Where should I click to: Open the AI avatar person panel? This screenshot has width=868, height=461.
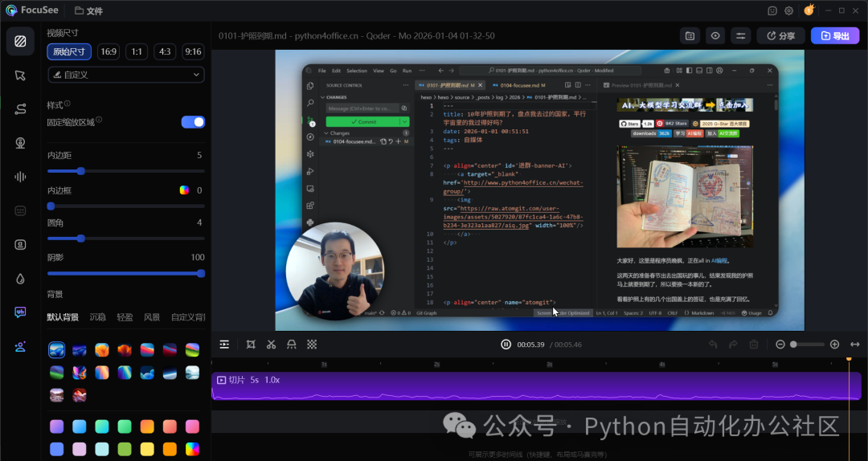[20, 347]
